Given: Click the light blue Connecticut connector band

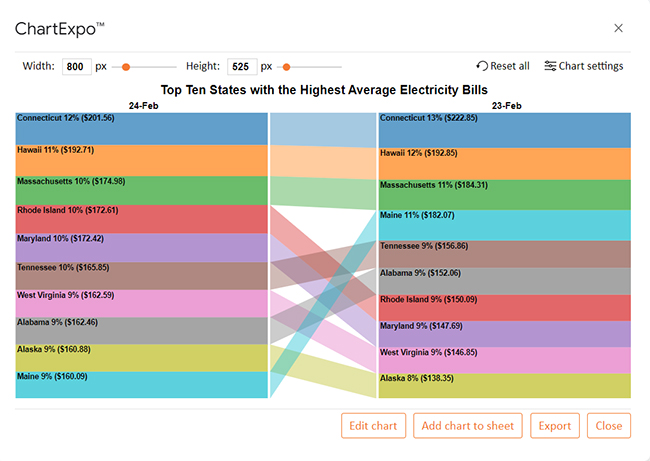Looking at the screenshot, I should click(323, 130).
